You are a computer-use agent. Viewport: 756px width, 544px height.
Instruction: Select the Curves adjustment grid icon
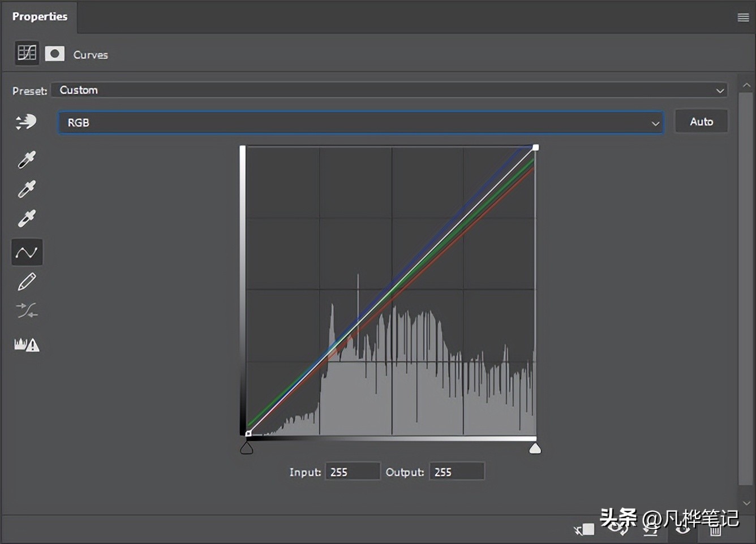27,53
